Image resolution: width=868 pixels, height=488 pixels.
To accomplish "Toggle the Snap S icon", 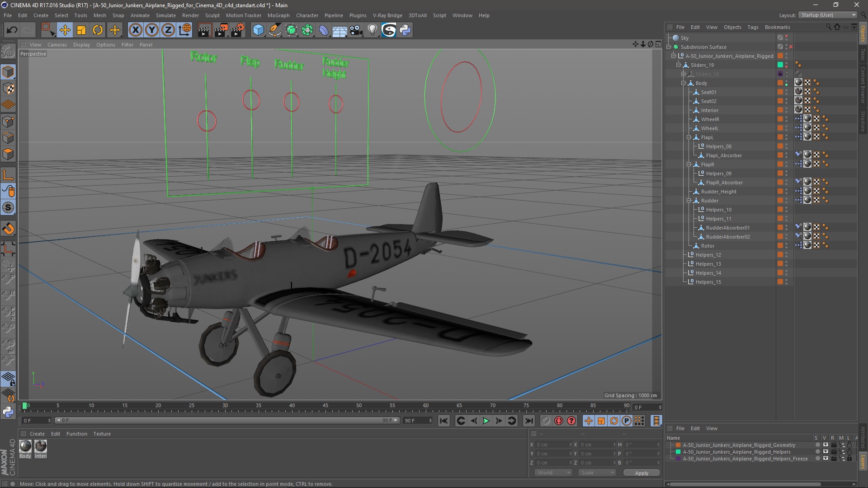I will coord(8,208).
